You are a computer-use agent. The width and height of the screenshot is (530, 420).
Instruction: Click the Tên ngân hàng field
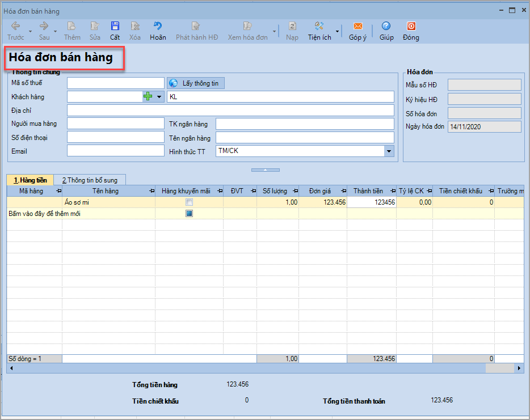point(305,138)
